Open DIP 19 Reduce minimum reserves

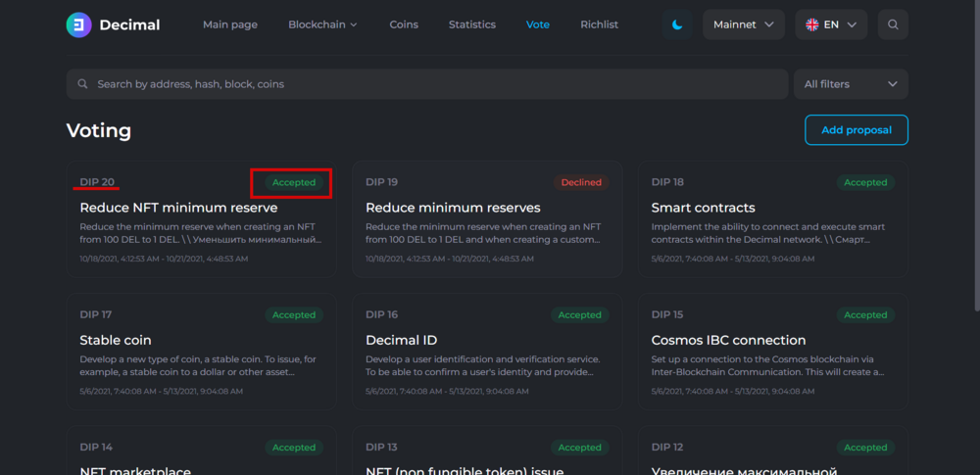click(487, 219)
